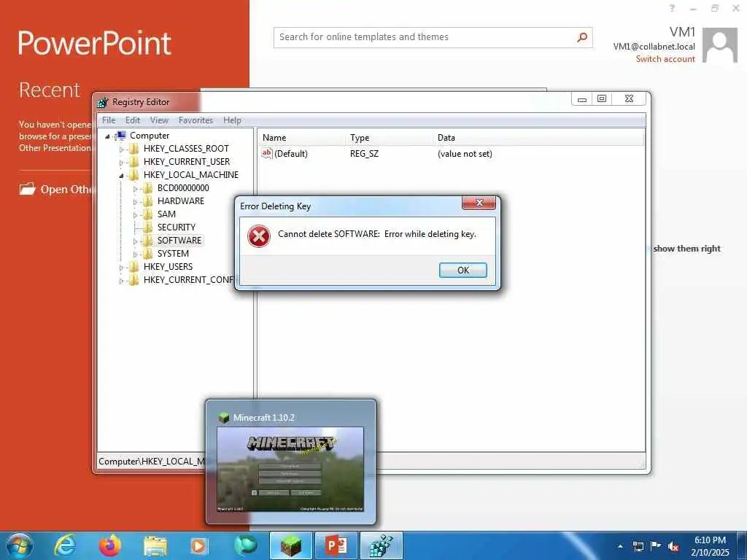Screen dimensions: 747x560
Task: Open the Edit menu in Registry Editor
Action: (x=133, y=120)
